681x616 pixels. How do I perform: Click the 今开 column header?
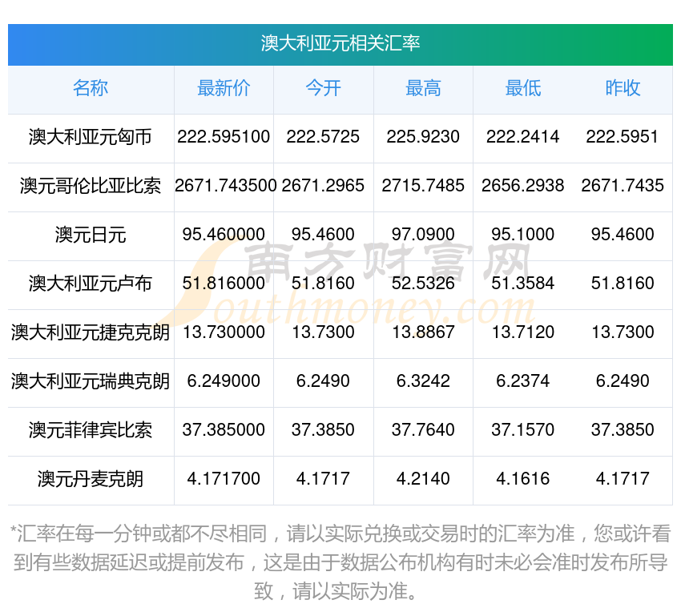323,88
